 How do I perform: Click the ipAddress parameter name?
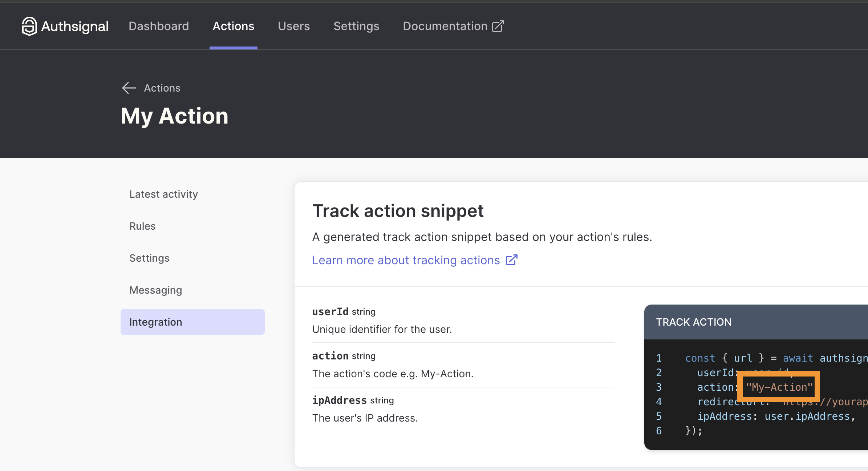[340, 400]
